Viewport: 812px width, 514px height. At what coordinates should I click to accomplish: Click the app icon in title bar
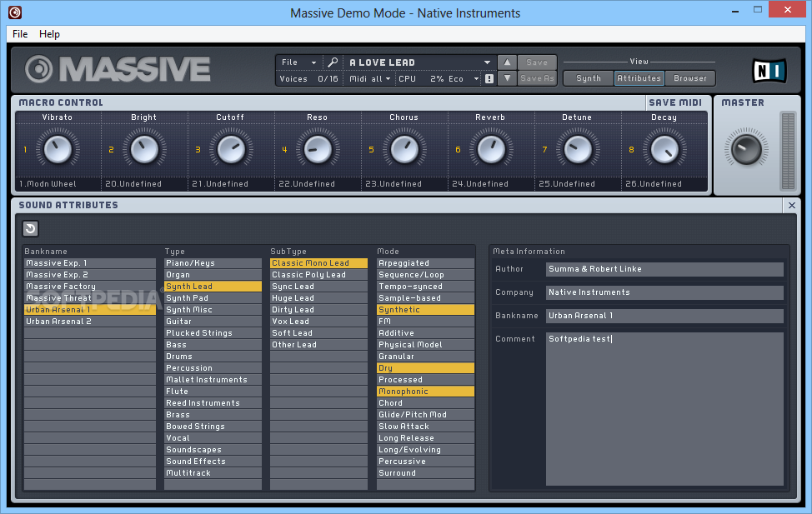click(15, 12)
